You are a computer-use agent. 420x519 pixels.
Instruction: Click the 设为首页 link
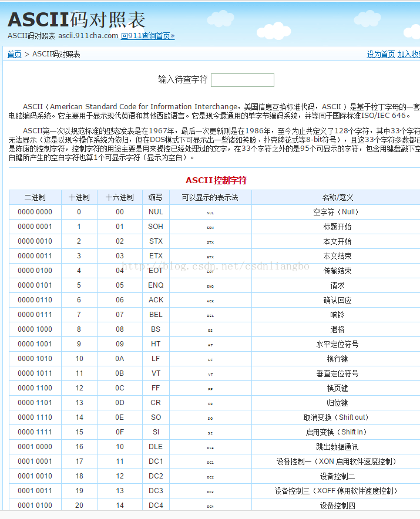click(381, 54)
